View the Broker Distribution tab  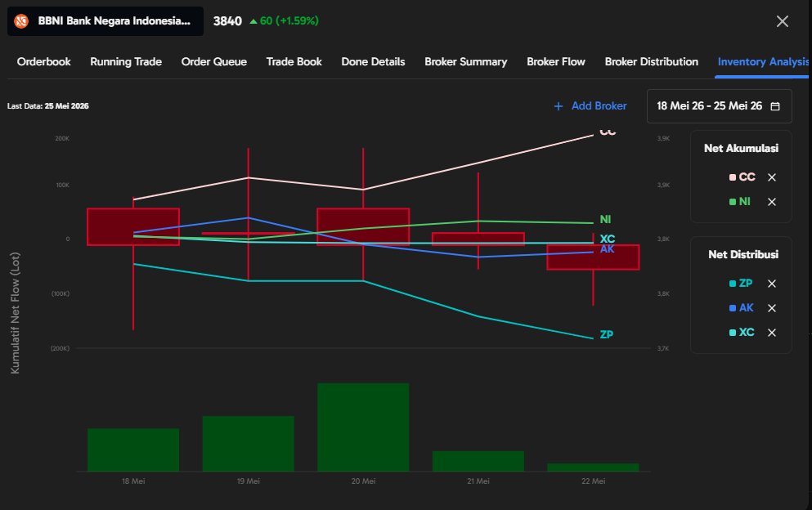652,61
